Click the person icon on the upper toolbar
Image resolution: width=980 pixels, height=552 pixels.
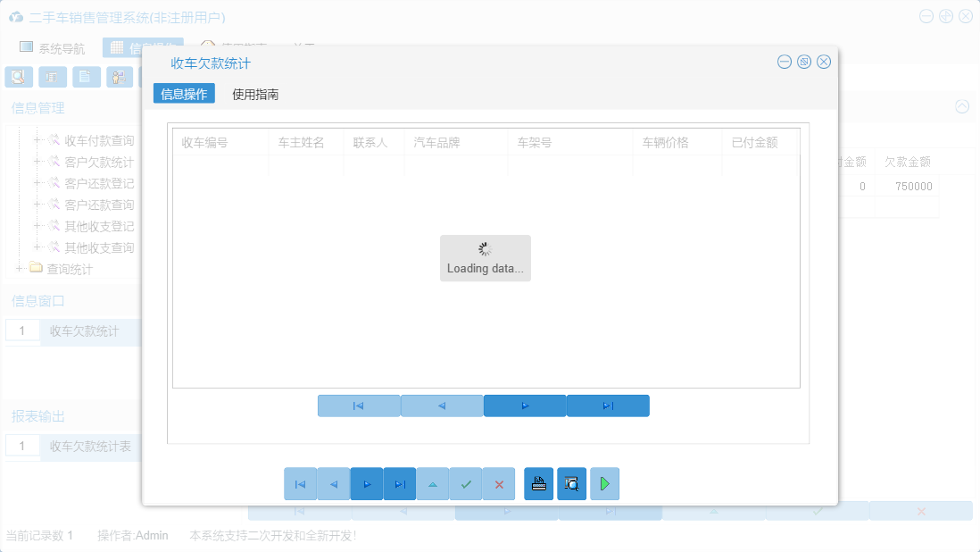coord(119,77)
